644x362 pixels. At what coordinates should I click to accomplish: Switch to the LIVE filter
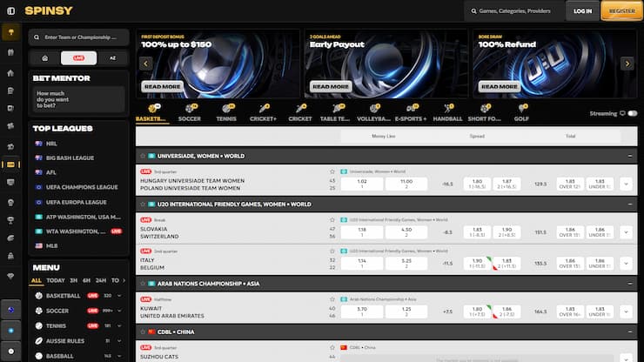tap(79, 58)
